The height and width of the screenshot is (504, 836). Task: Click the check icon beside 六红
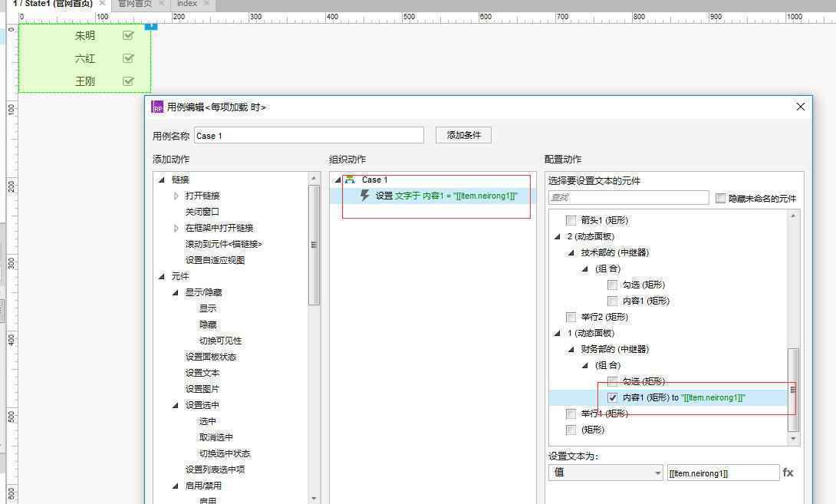pos(128,58)
